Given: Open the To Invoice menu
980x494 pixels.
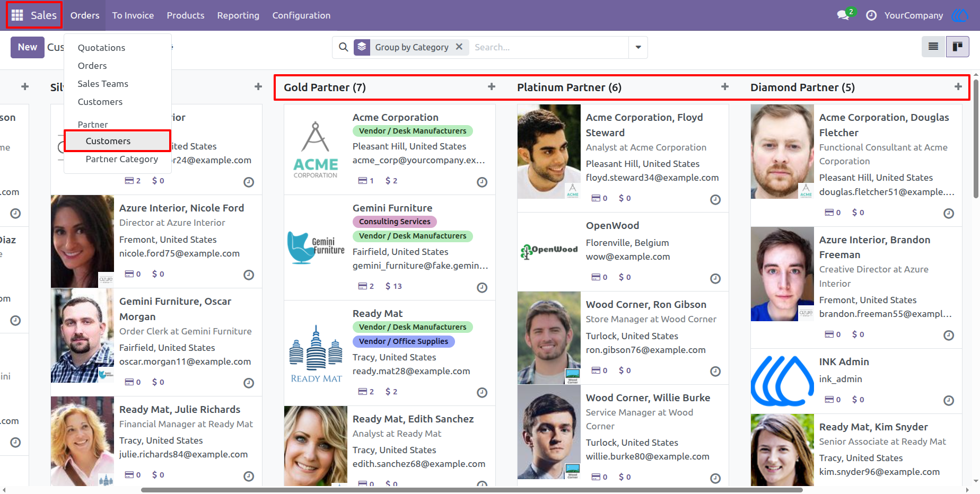Looking at the screenshot, I should coord(133,15).
